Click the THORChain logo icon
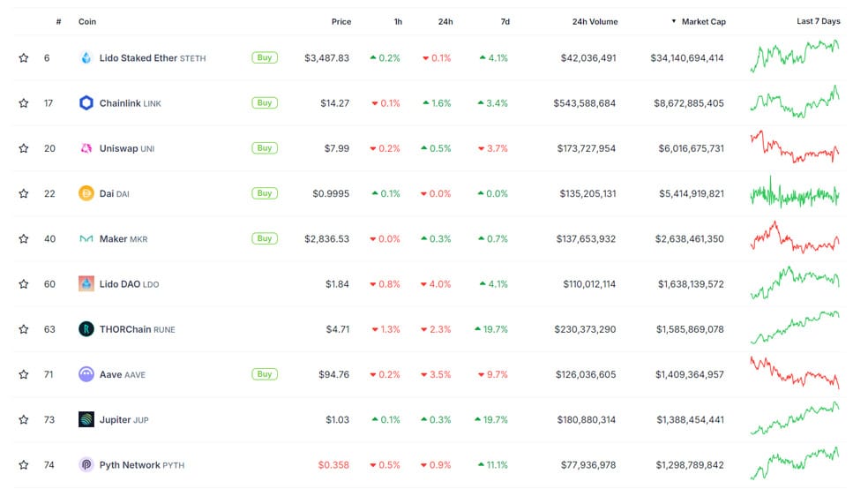Screen dimensions: 868x489 pyautogui.click(x=86, y=329)
